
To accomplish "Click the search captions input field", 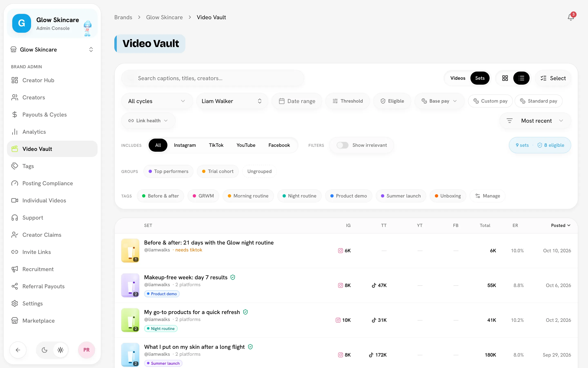I will coord(213,78).
